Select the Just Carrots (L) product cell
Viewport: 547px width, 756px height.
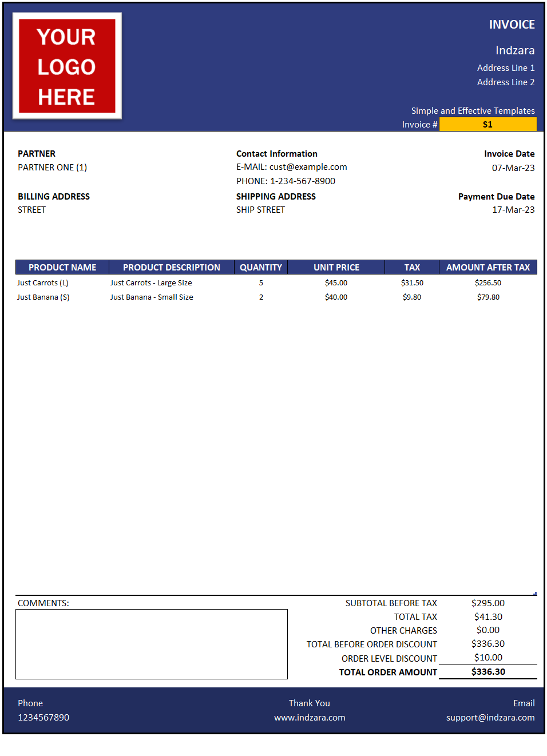pos(43,282)
